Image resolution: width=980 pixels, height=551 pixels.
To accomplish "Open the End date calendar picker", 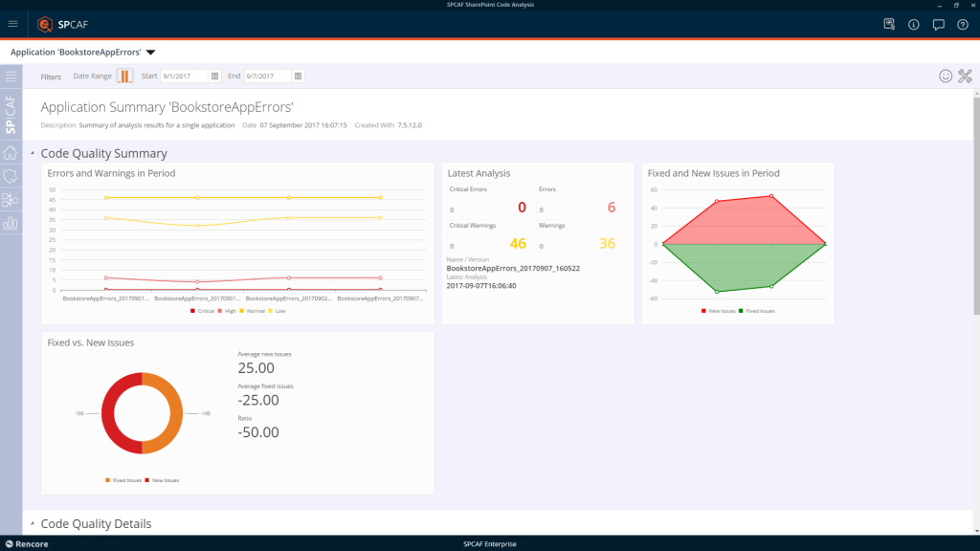I will pos(299,77).
